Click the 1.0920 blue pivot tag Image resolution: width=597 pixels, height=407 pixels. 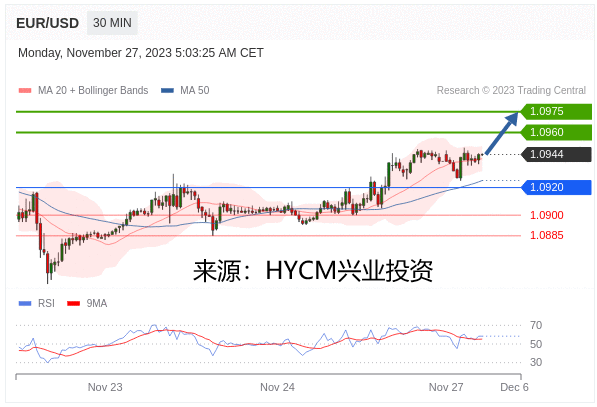(556, 187)
